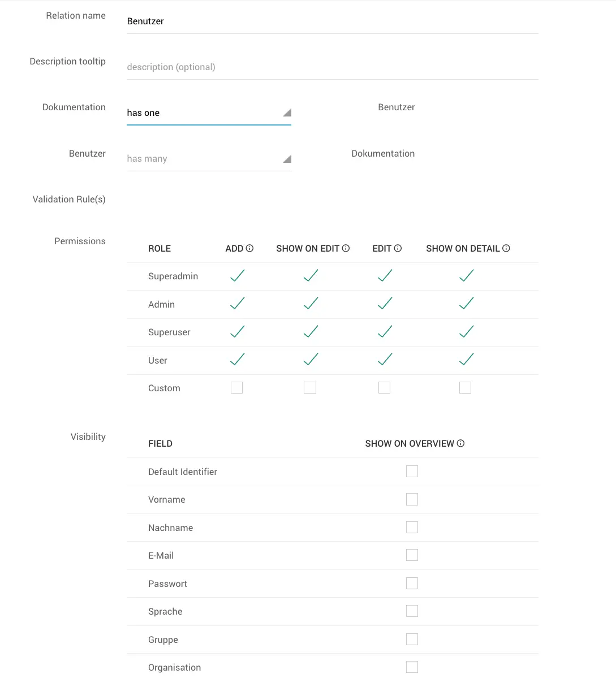Click the info icon beside SHOW ON EDIT
The image size is (616, 687).
[x=346, y=248]
